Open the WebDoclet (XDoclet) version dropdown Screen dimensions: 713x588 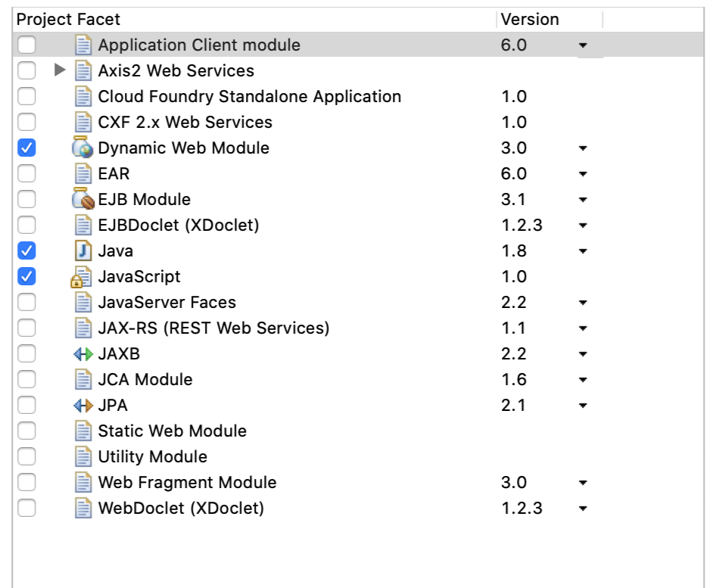583,509
